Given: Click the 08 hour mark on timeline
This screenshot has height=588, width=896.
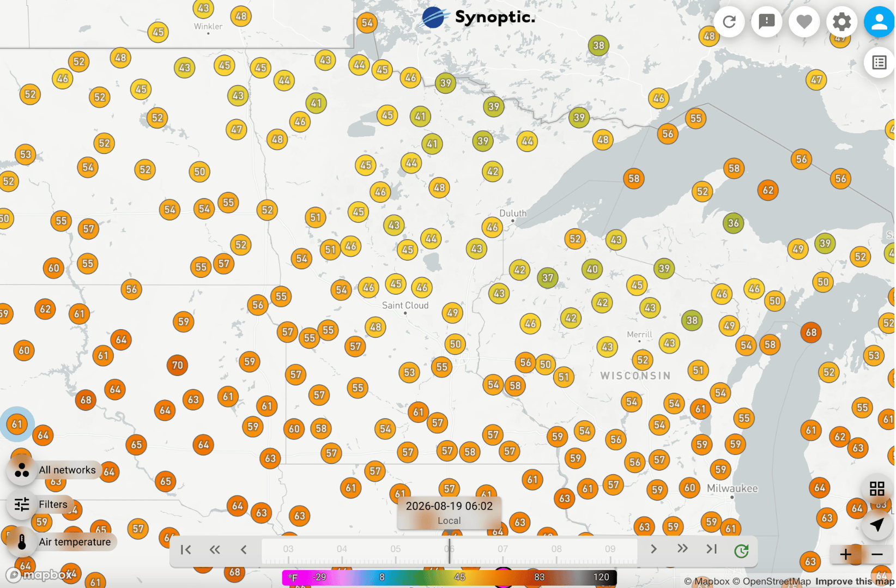Looking at the screenshot, I should pyautogui.click(x=556, y=549).
